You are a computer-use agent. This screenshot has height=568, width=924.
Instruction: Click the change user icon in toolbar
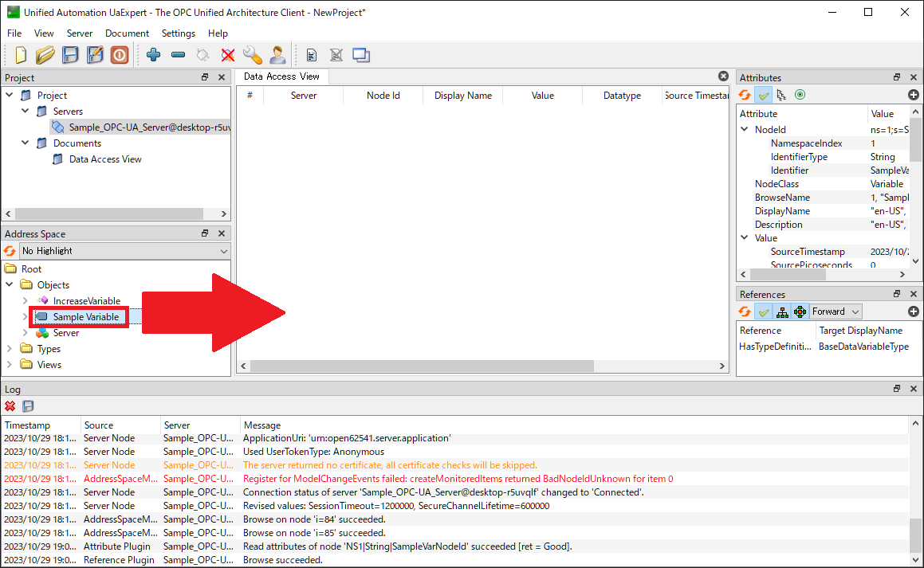pyautogui.click(x=277, y=55)
